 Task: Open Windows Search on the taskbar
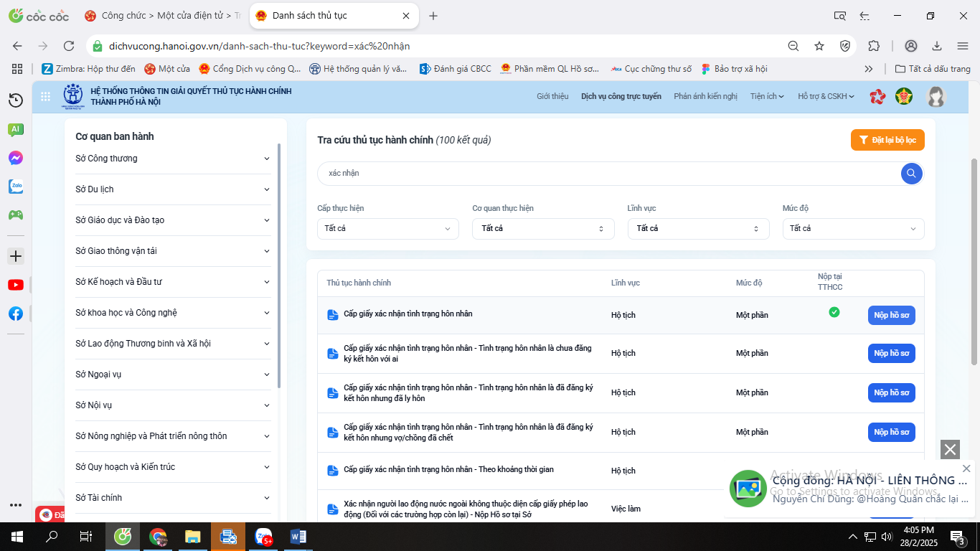[x=52, y=536]
